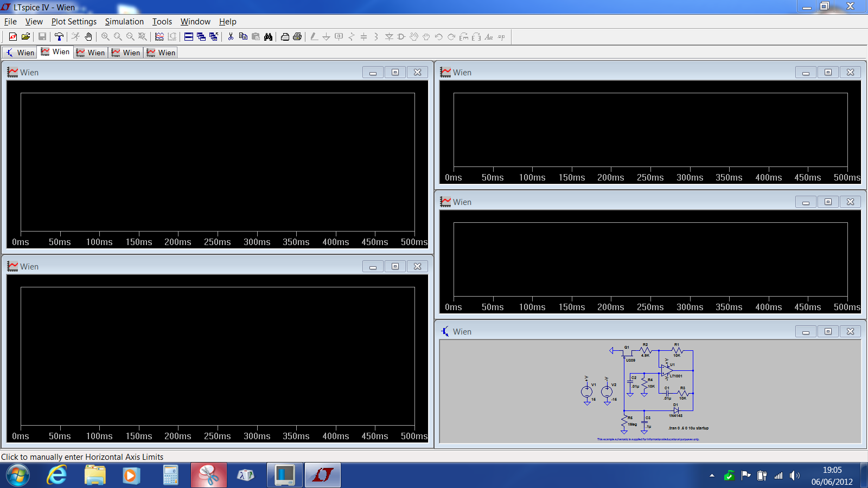
Task: Open the Help menu
Action: [228, 22]
